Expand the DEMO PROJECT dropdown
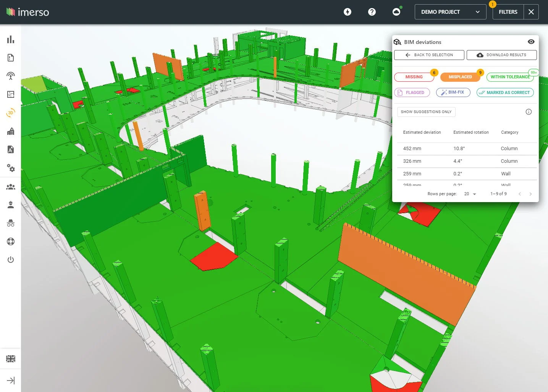548x392 pixels. 450,12
